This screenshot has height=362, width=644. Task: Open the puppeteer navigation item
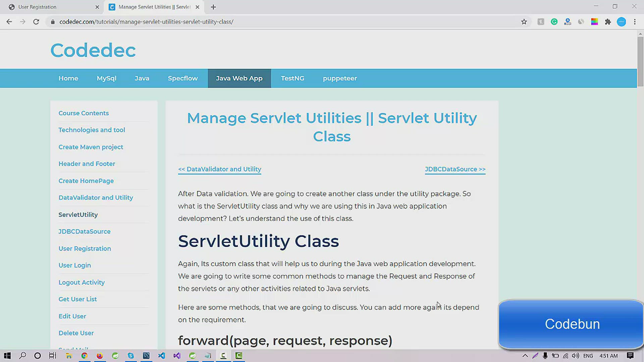[340, 78]
